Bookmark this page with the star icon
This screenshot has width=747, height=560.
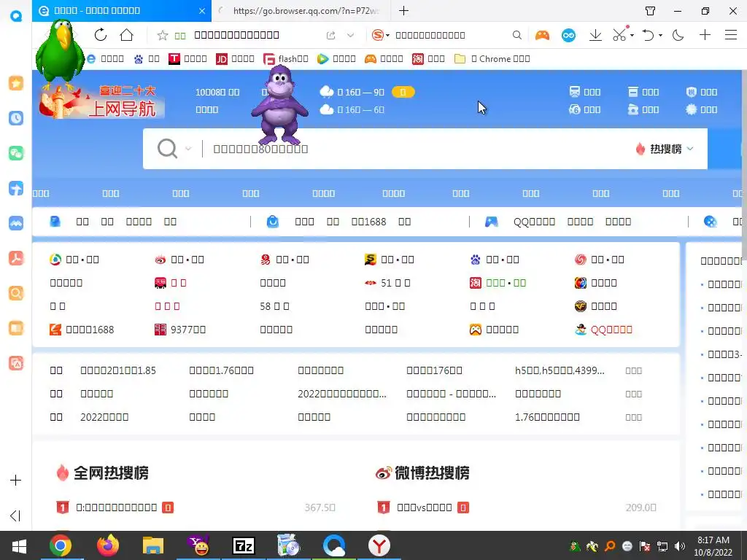click(x=163, y=35)
